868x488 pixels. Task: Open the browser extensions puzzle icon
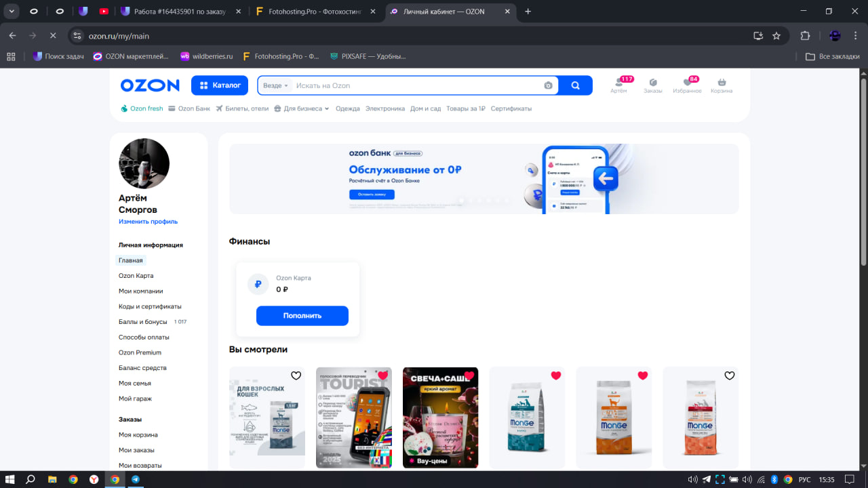(806, 36)
